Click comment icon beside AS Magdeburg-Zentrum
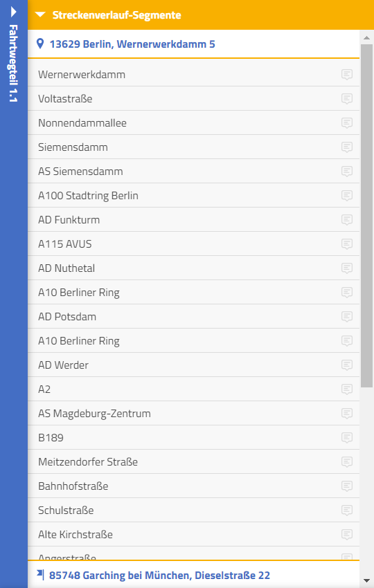 coord(346,414)
